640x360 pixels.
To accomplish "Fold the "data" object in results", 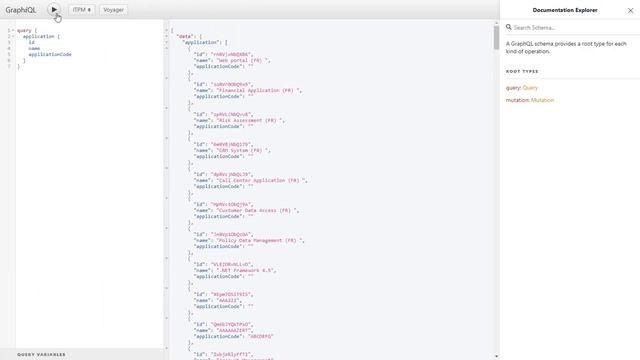I will (x=167, y=36).
